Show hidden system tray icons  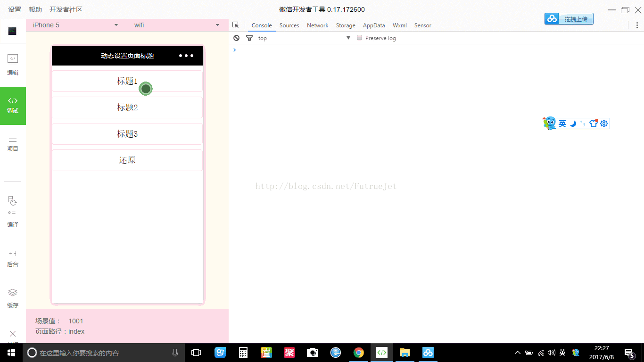(x=518, y=353)
